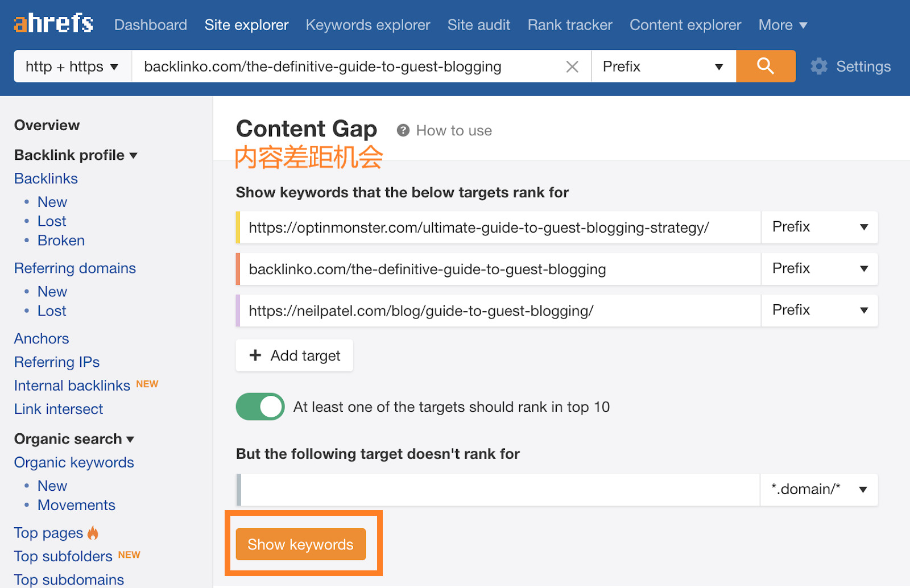Select the Prefix dropdown for the neilpatel target
910x588 pixels.
[x=819, y=310]
